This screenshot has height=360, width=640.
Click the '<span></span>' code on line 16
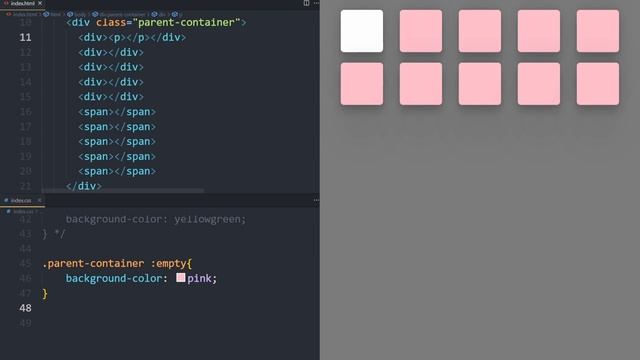[x=117, y=112]
